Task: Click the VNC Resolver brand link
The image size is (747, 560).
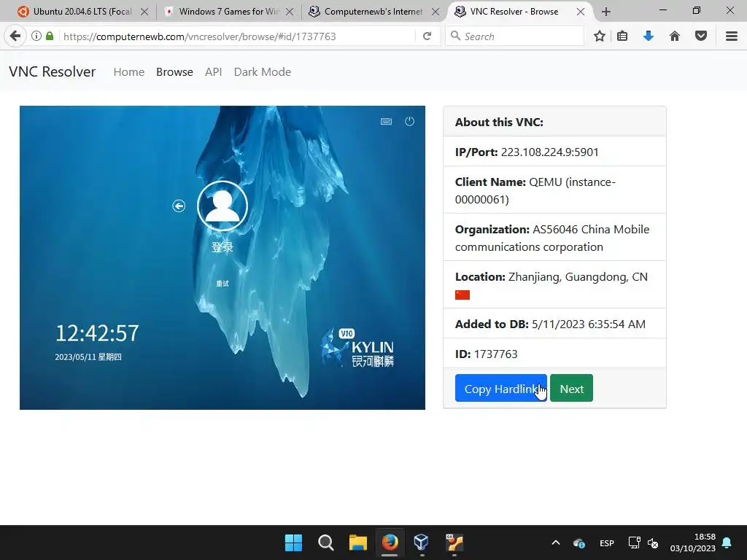Action: pos(53,72)
